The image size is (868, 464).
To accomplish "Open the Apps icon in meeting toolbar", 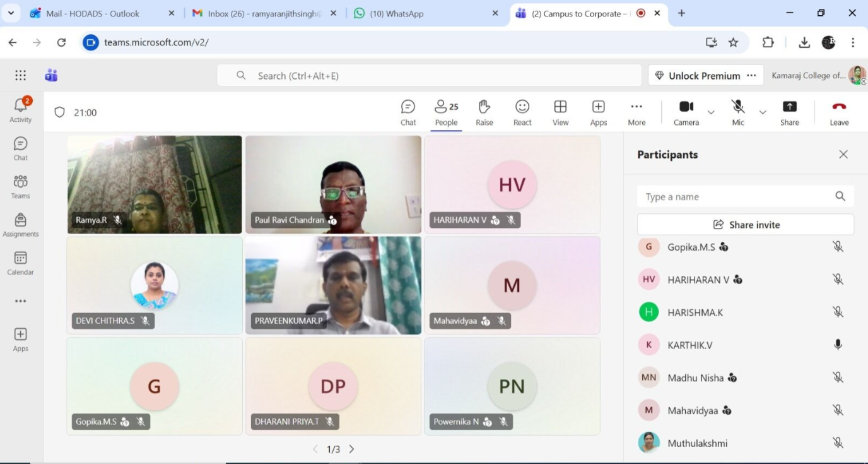I will (x=598, y=112).
